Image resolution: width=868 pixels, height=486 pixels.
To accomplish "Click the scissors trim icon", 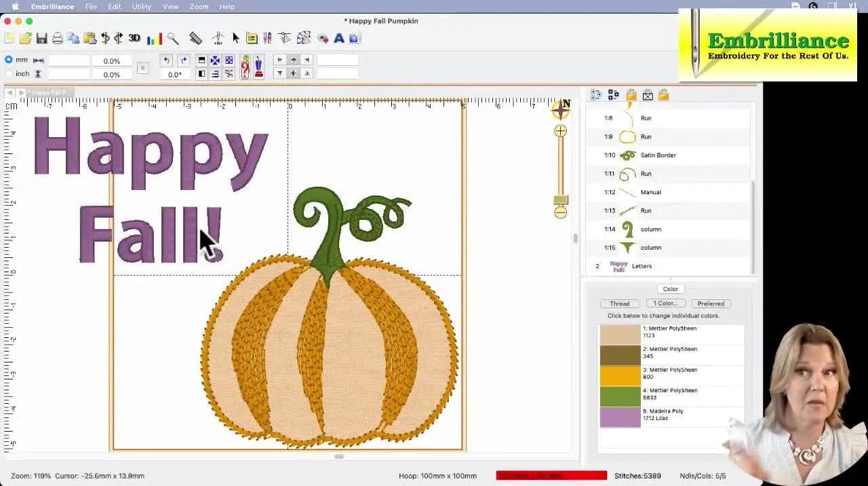I will coord(229,73).
